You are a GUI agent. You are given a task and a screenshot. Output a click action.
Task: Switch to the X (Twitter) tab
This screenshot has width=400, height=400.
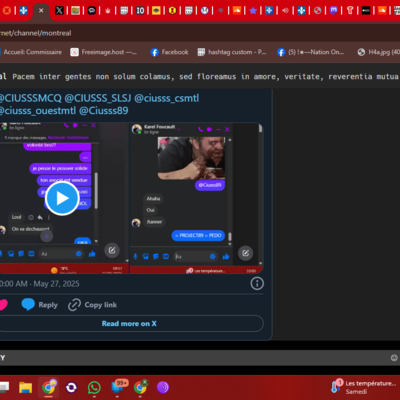[x=59, y=11]
